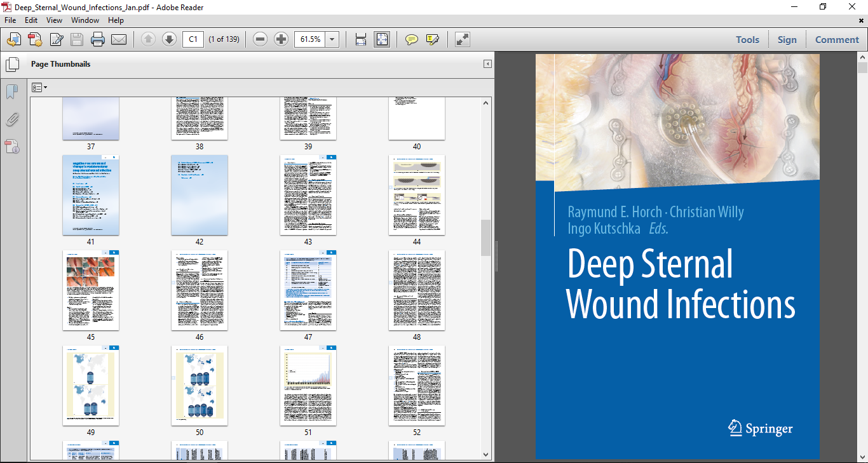
Task: Click the fit one full page icon
Action: coord(382,39)
